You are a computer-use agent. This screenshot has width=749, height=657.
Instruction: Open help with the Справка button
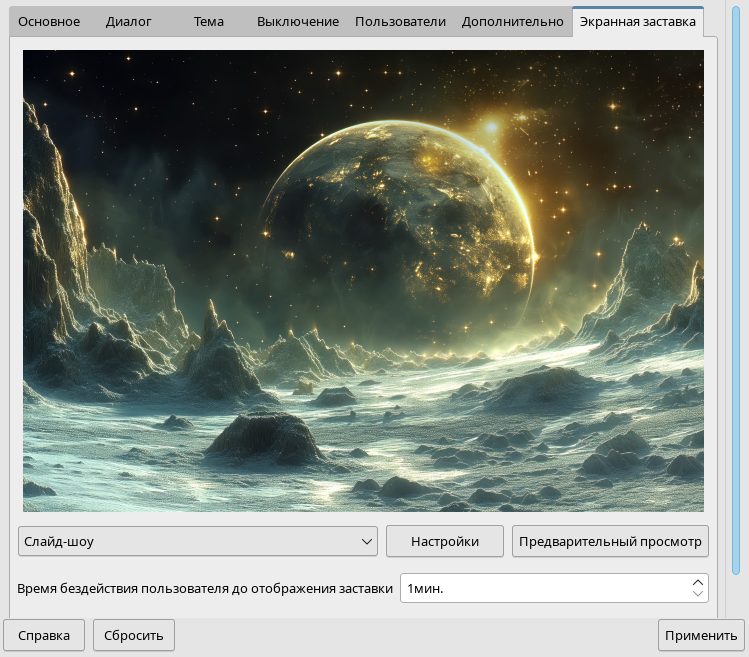[44, 635]
